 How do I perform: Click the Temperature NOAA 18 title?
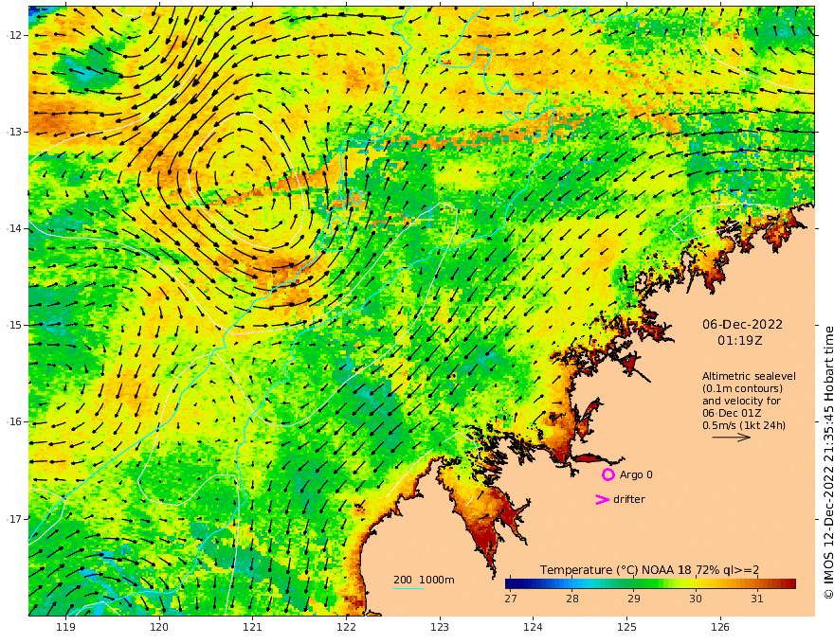649,570
